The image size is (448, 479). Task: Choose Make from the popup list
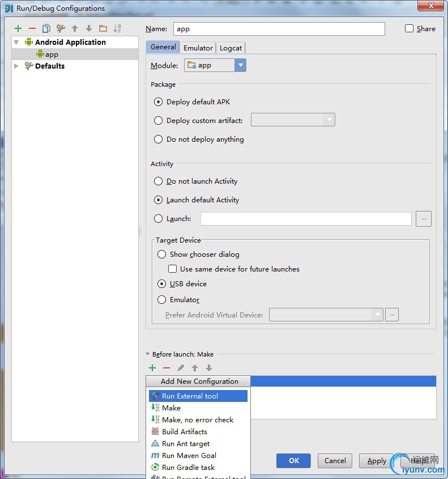[x=198, y=408]
